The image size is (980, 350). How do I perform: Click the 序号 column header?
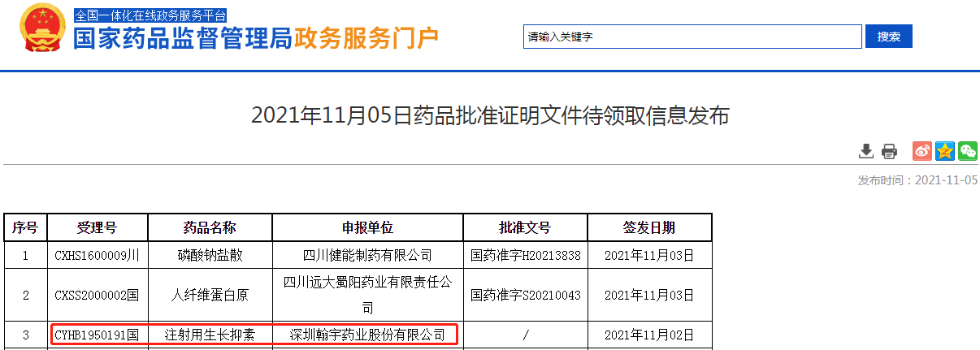[25, 227]
